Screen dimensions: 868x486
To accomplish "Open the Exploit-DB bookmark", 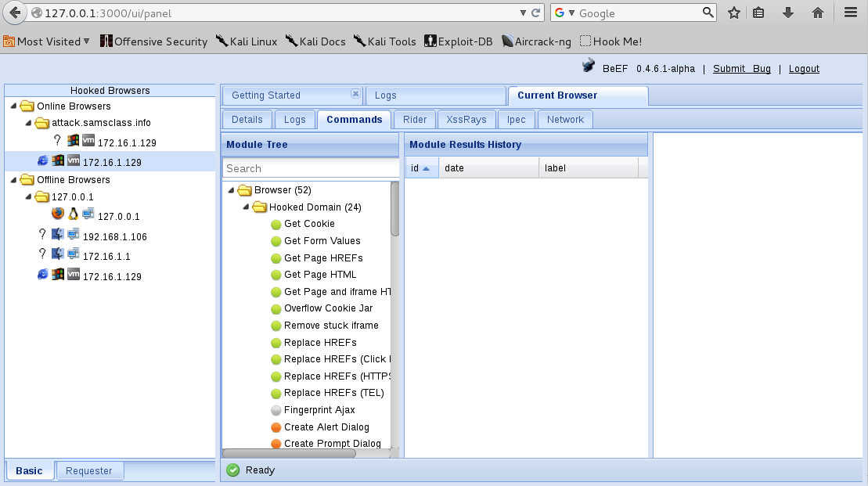I will [459, 41].
